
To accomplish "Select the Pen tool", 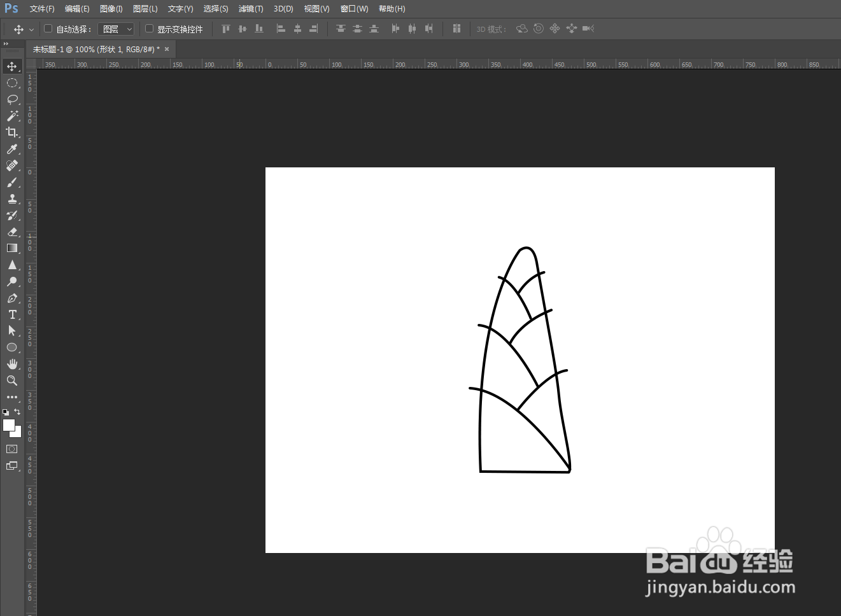I will [x=12, y=298].
